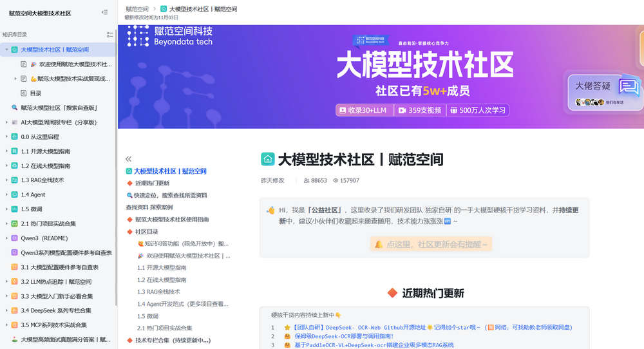Click the icon of 大模型高频面试真题满分答案
This screenshot has width=644, height=349.
pyautogui.click(x=14, y=339)
